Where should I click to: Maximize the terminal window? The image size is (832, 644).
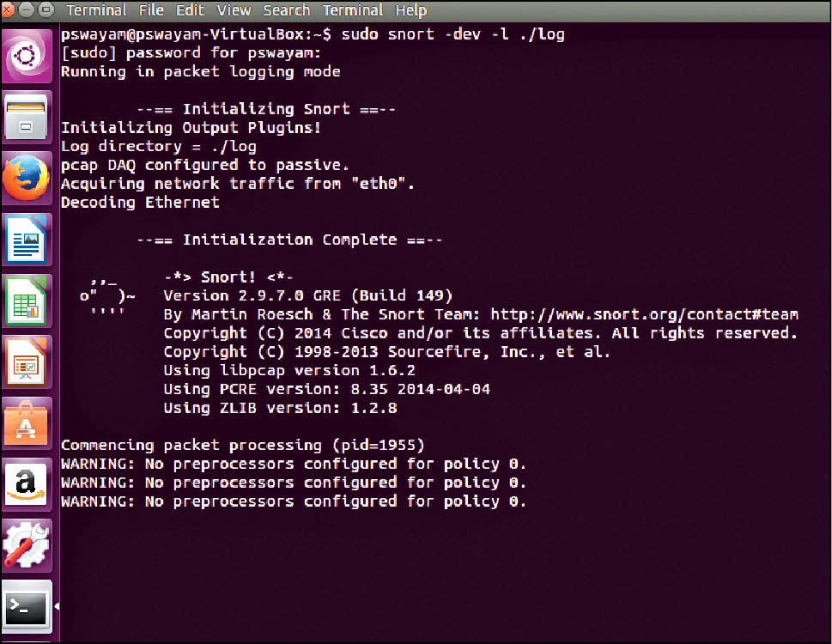pos(46,10)
